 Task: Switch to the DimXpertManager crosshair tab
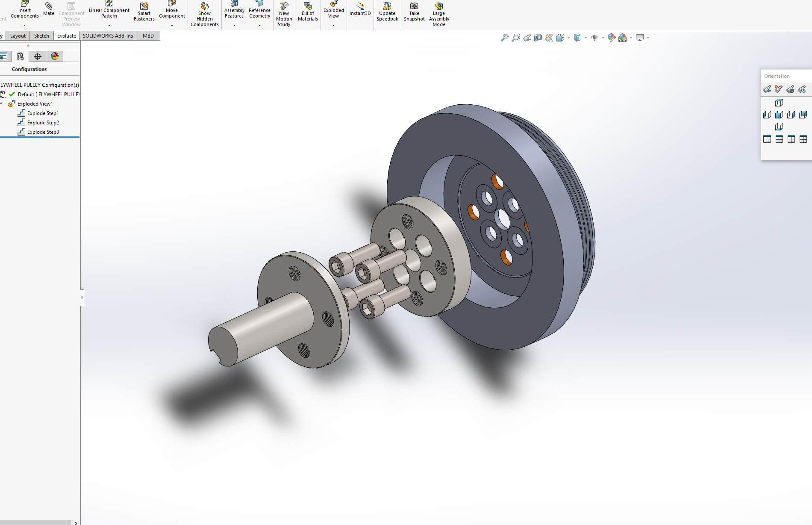[38, 56]
